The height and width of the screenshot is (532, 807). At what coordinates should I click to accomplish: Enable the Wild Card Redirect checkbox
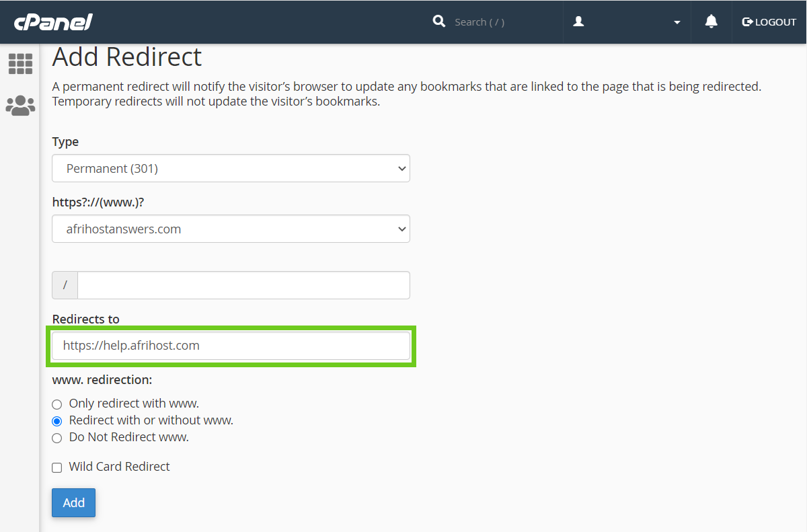(x=57, y=467)
